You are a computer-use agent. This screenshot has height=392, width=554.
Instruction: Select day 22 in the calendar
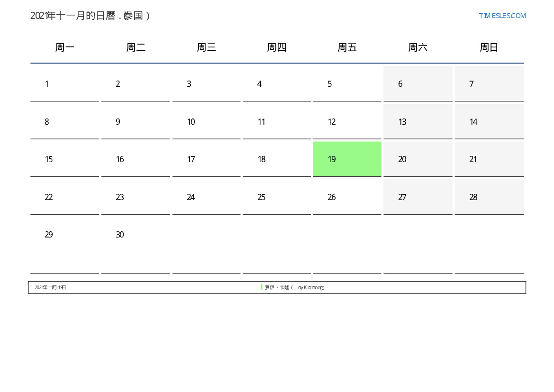click(x=64, y=197)
